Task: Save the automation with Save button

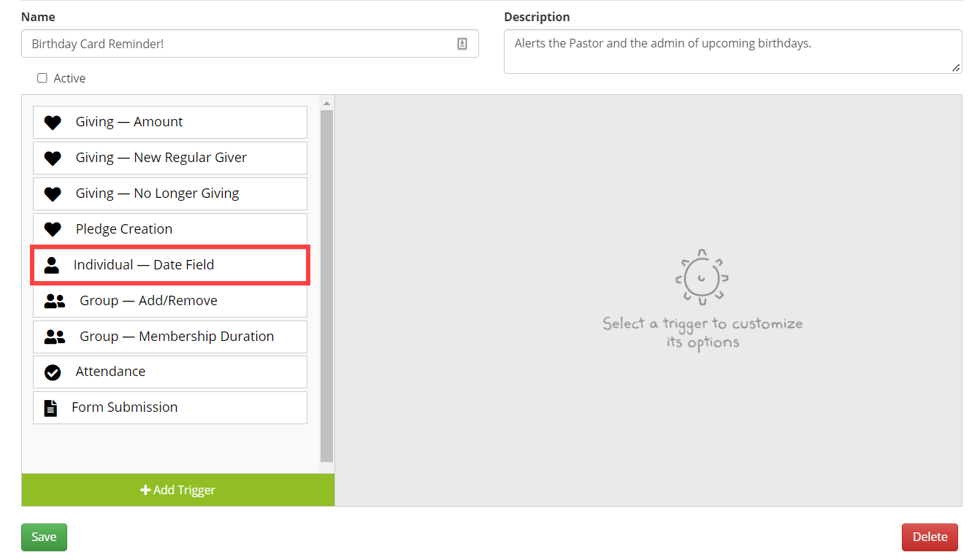Action: [x=44, y=537]
